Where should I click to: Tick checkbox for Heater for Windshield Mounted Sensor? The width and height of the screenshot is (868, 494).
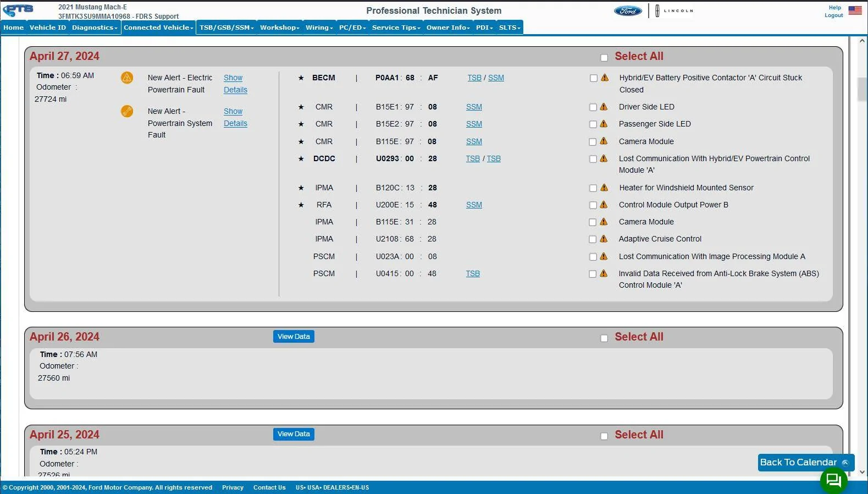[x=593, y=188]
